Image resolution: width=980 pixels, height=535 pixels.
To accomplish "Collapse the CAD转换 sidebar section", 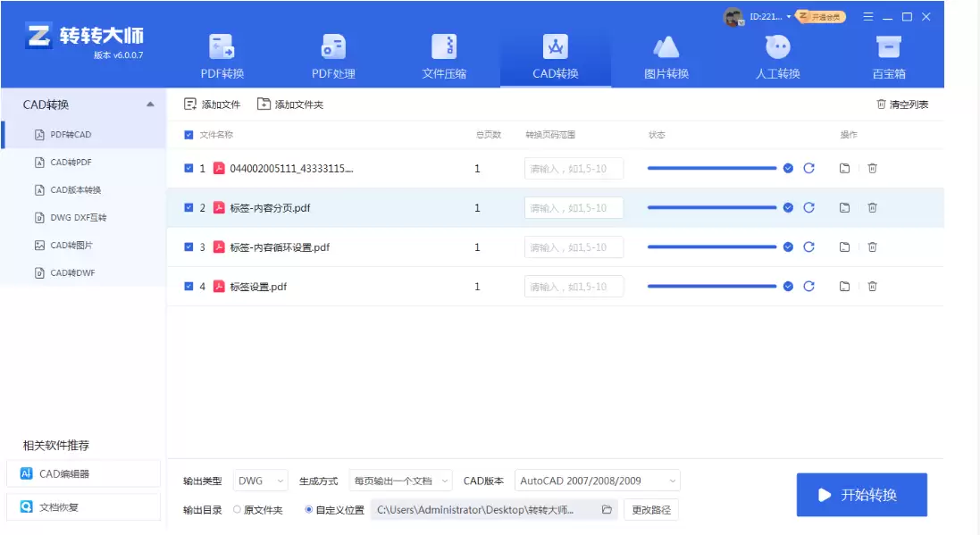I will (x=149, y=104).
